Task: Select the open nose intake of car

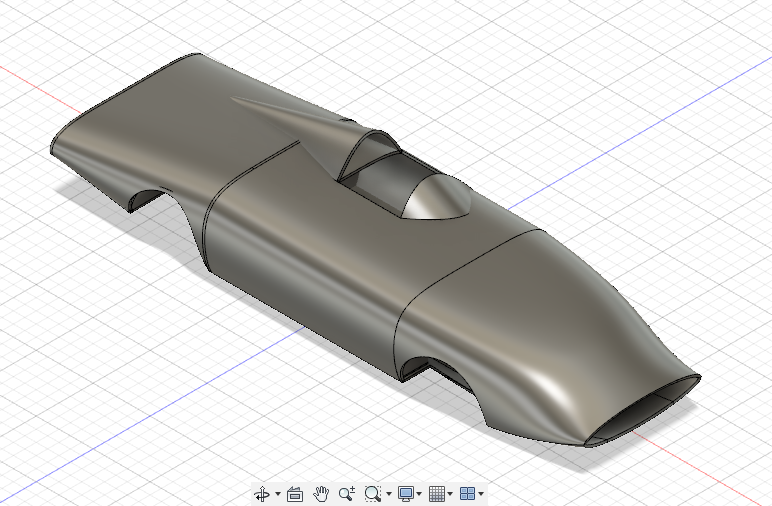Action: (x=643, y=412)
